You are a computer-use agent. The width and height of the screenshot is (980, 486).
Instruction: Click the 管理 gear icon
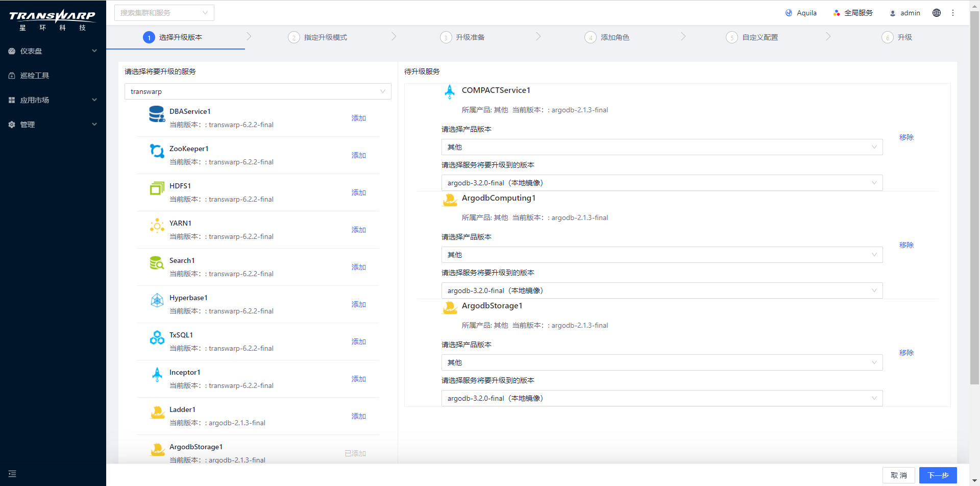[12, 125]
